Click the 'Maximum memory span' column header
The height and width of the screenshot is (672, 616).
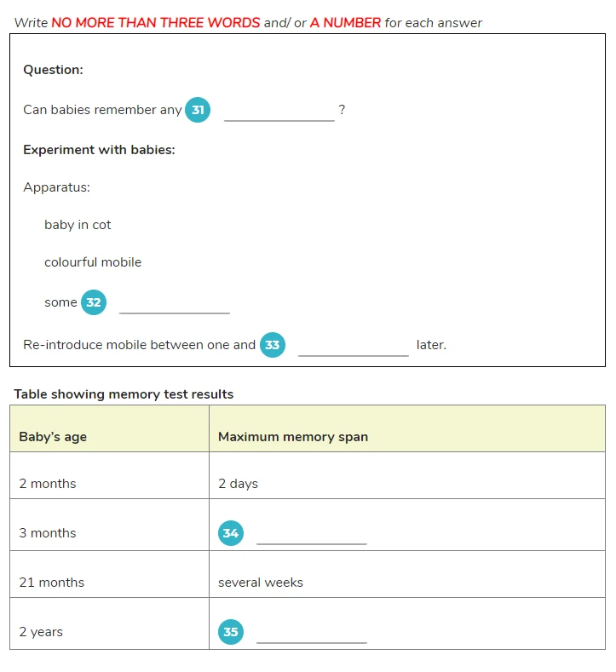(x=407, y=428)
